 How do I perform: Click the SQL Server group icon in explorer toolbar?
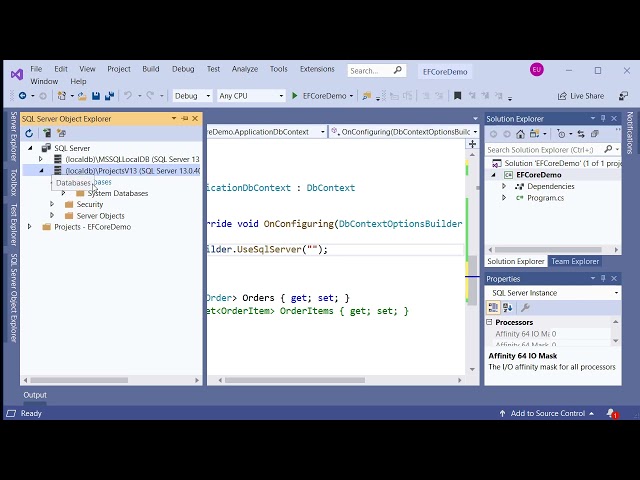point(61,133)
